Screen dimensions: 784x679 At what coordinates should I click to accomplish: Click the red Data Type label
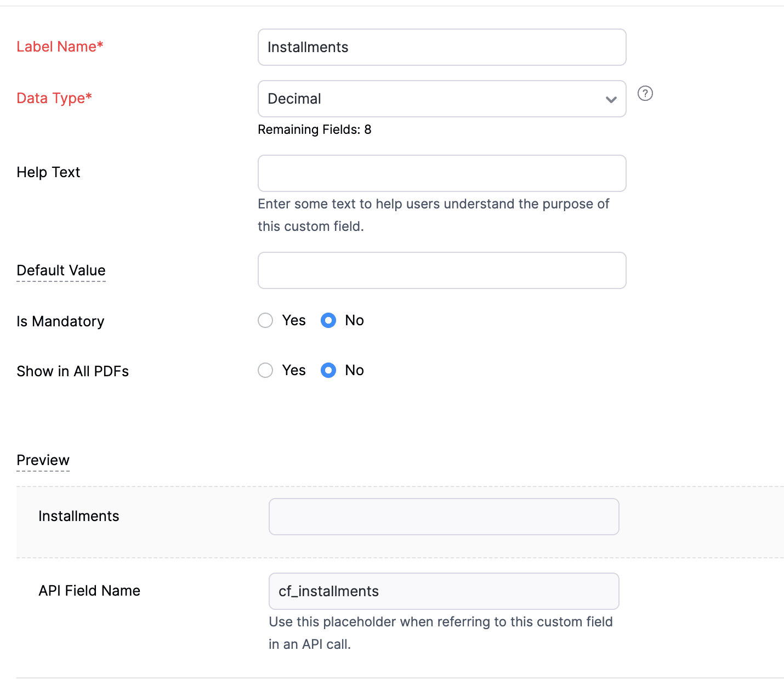tap(54, 98)
